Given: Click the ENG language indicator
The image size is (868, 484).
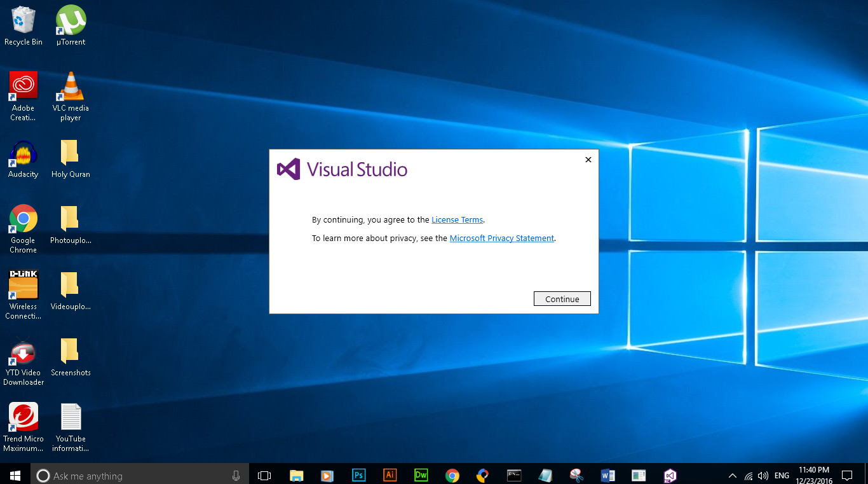Looking at the screenshot, I should (x=782, y=476).
